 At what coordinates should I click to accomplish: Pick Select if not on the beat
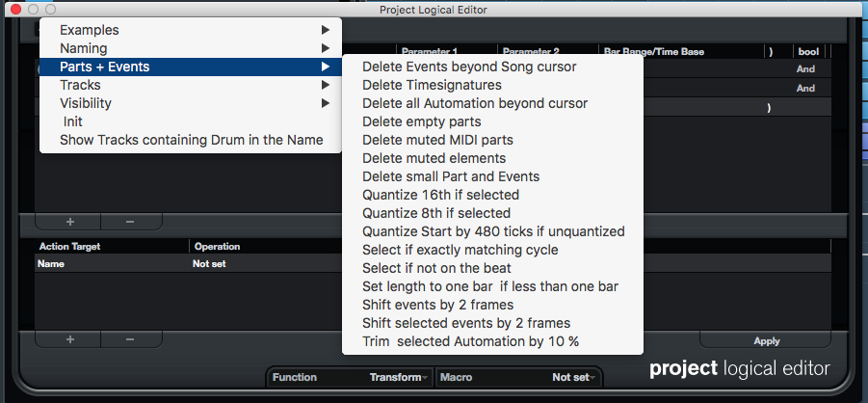[x=436, y=268]
